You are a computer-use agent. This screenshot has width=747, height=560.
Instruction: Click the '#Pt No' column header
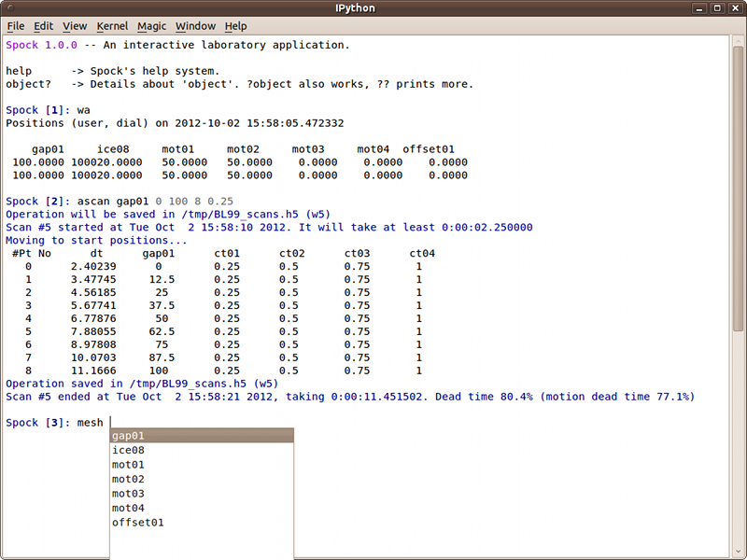click(32, 253)
